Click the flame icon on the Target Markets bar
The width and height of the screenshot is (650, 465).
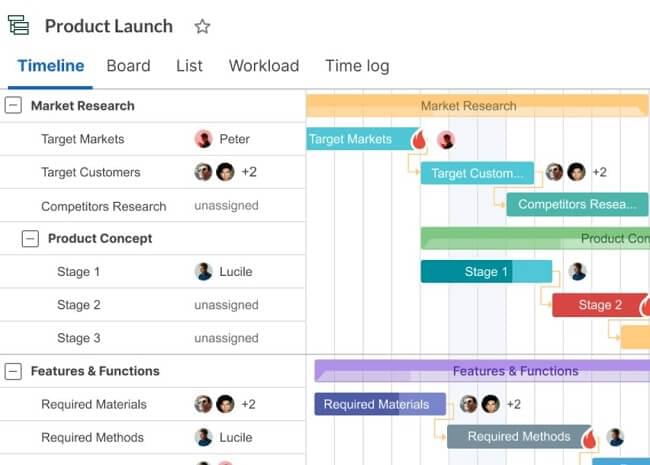point(420,139)
